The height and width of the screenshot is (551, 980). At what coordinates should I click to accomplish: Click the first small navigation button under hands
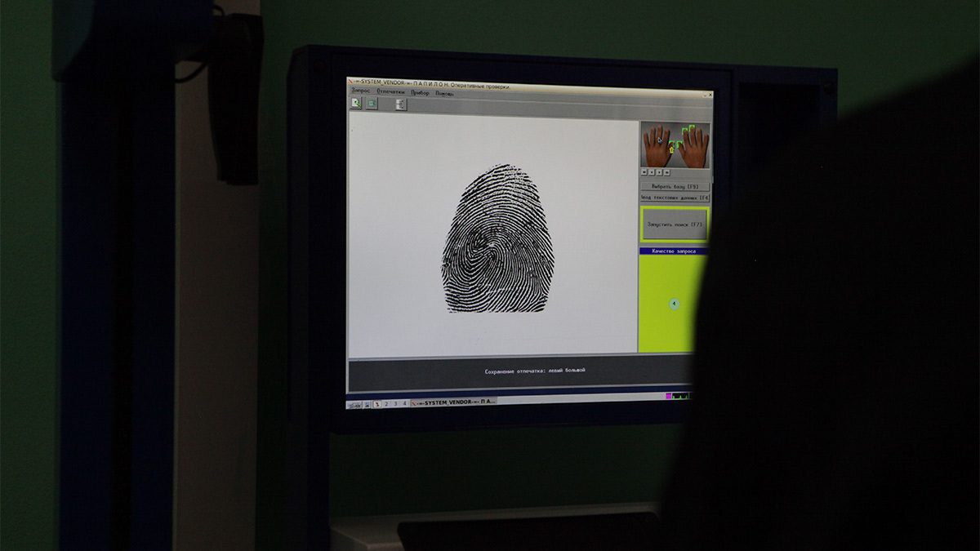pyautogui.click(x=644, y=172)
